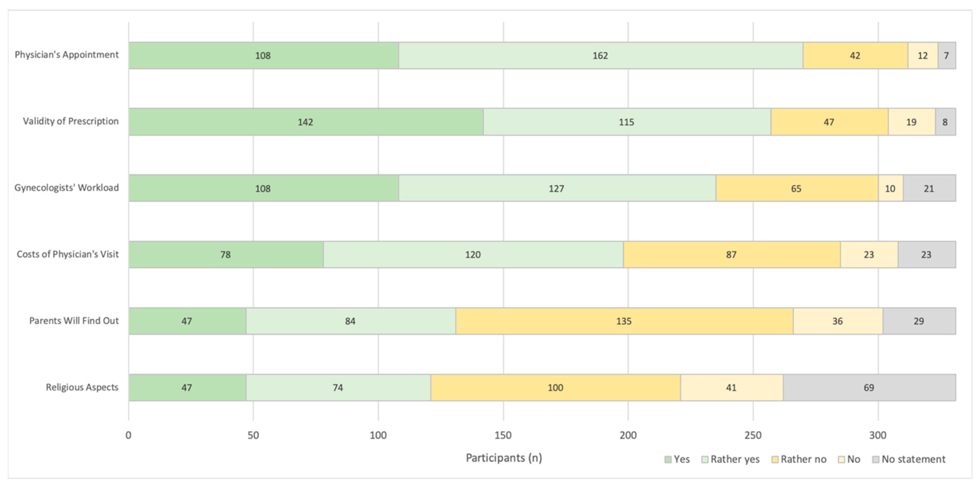Select the 69 No statement segment in Religious Aspects
Viewport: 980px width, 488px height.
[869, 388]
